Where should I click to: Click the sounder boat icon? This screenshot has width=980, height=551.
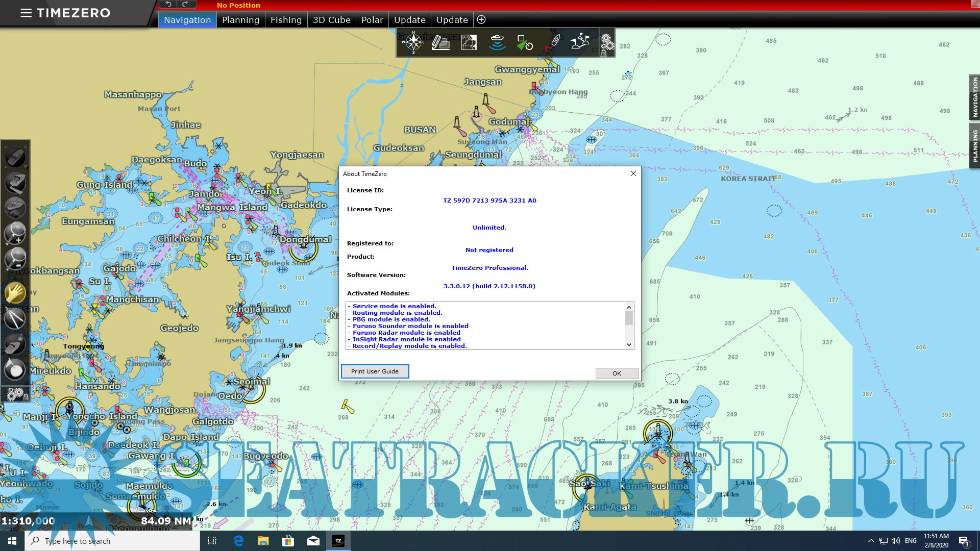pyautogui.click(x=497, y=42)
